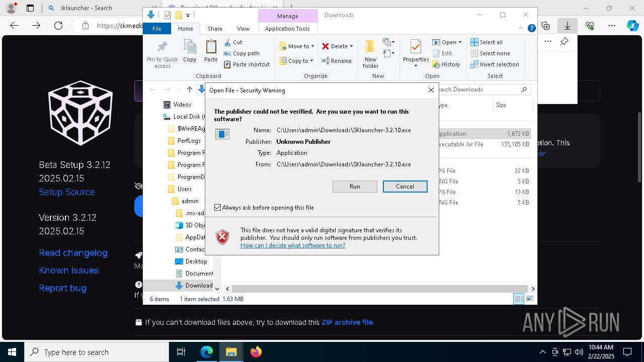Click the New folder icon
Image resolution: width=644 pixels, height=362 pixels.
coord(370,47)
